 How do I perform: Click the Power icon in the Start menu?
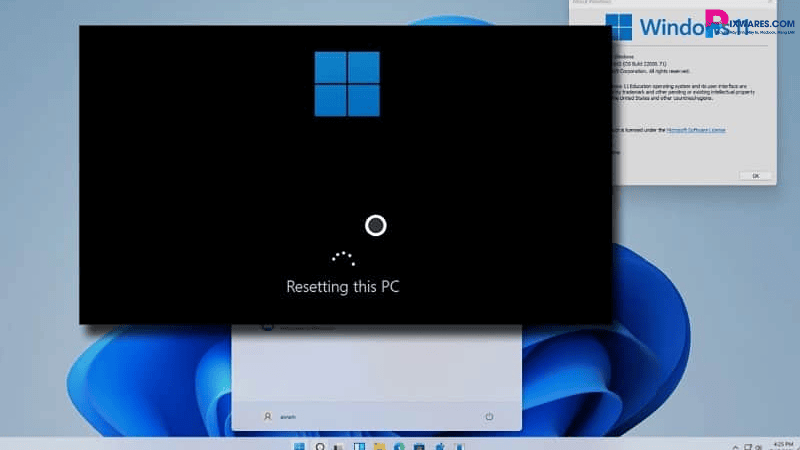point(489,416)
